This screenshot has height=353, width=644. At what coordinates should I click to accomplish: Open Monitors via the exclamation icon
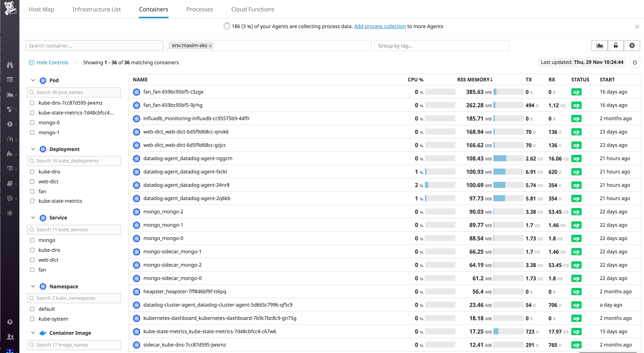tap(10, 124)
